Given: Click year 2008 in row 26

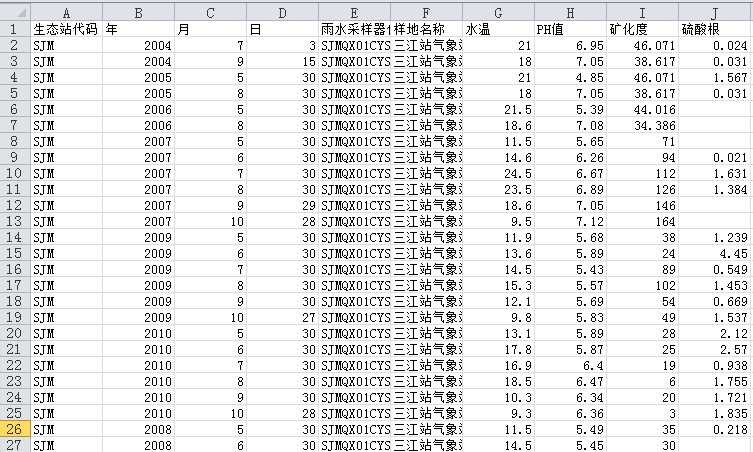Looking at the screenshot, I should pyautogui.click(x=138, y=430).
